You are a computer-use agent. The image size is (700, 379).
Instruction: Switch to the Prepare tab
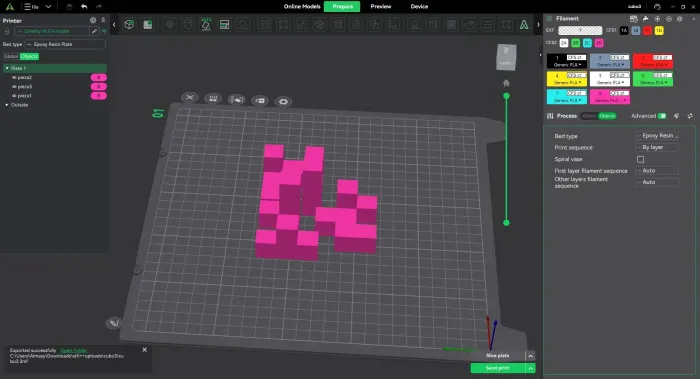click(x=342, y=7)
